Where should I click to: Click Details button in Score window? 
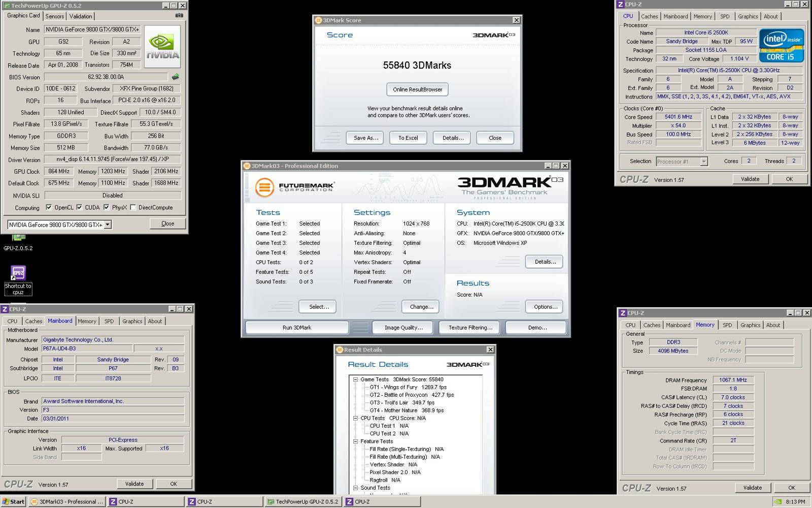coord(453,138)
